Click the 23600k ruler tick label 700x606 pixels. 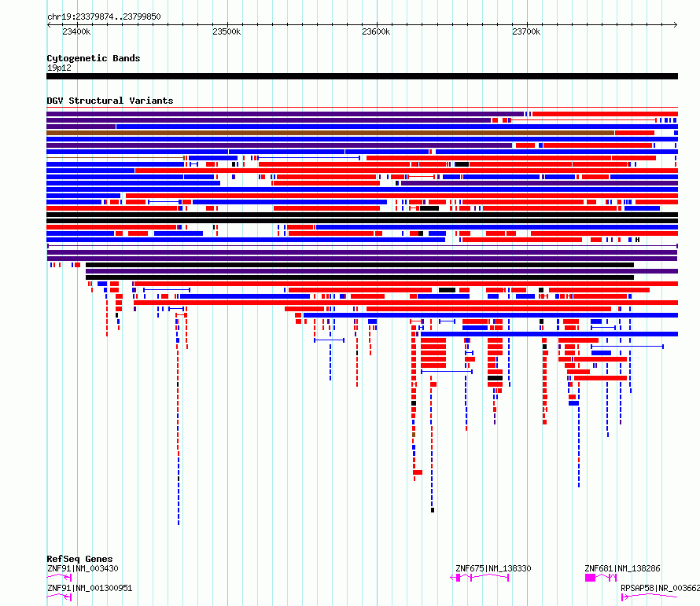[376, 32]
